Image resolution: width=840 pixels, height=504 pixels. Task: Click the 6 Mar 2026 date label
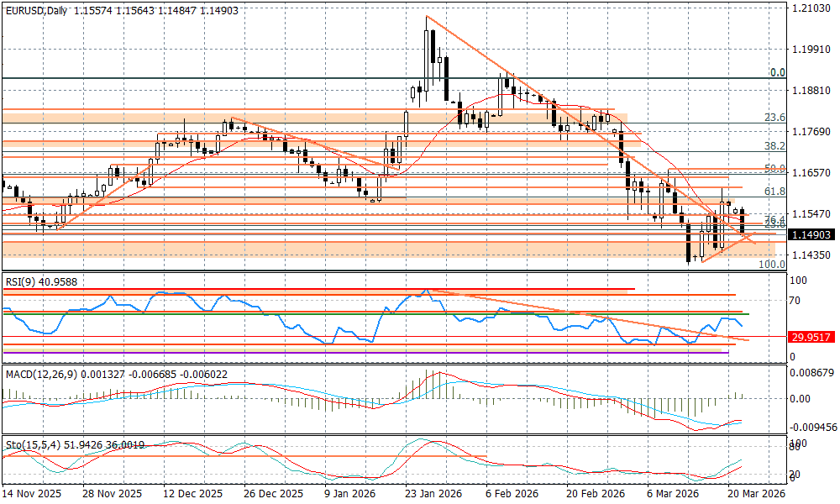point(674,495)
